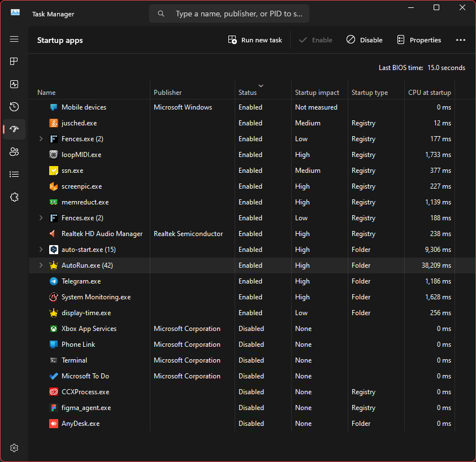Click the jusched.exe Java icon
Screen dimensions: 476x462
(x=54, y=123)
